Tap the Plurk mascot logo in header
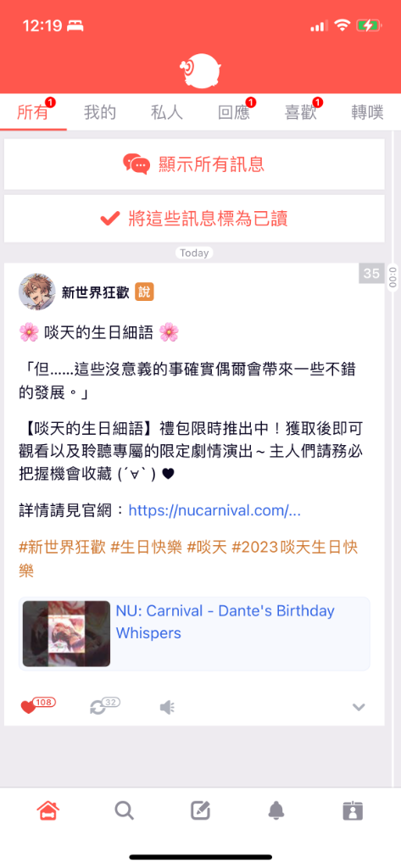Viewport: 401px width, 868px height. (x=200, y=72)
